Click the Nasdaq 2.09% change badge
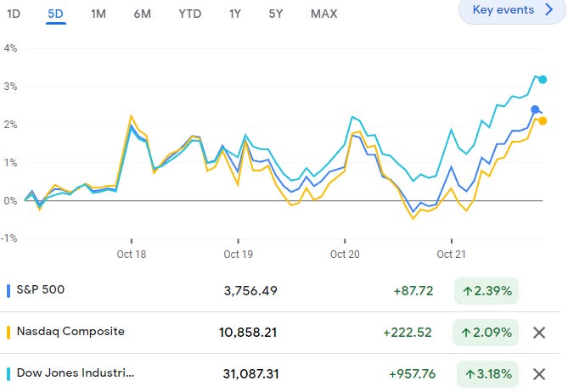This screenshot has height=392, width=568. point(486,333)
